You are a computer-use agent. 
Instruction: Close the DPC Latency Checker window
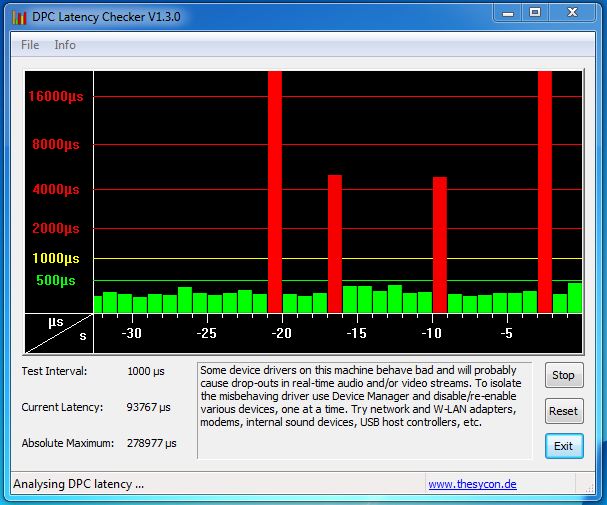pyautogui.click(x=572, y=13)
